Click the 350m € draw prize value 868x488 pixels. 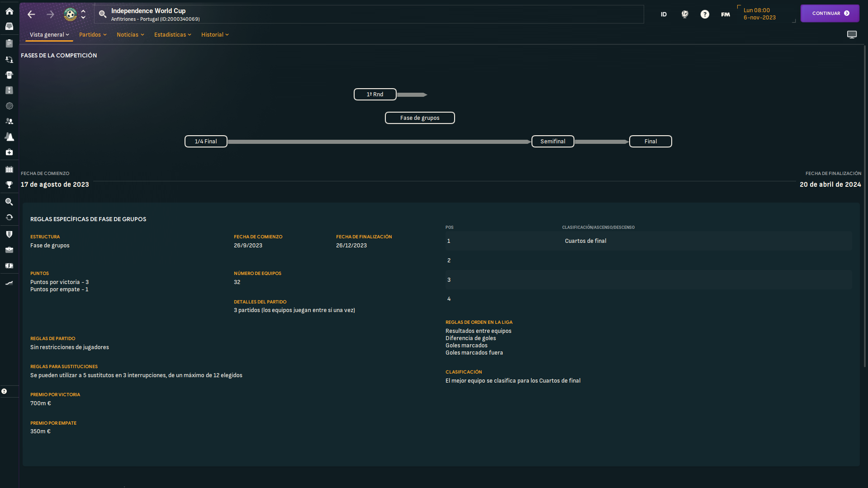(x=41, y=431)
